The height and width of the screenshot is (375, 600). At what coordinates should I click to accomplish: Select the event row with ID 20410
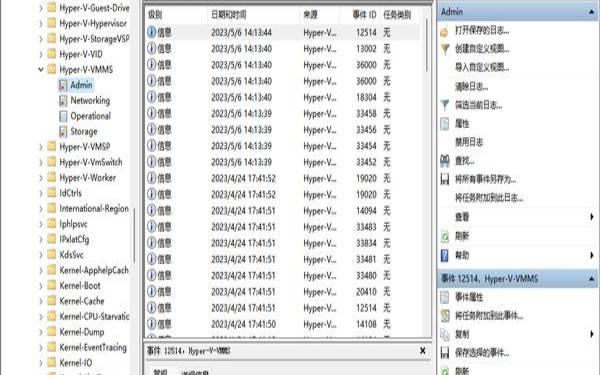282,292
